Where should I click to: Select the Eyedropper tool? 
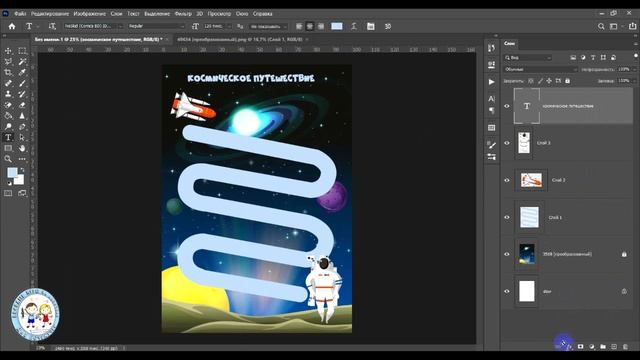pos(22,72)
